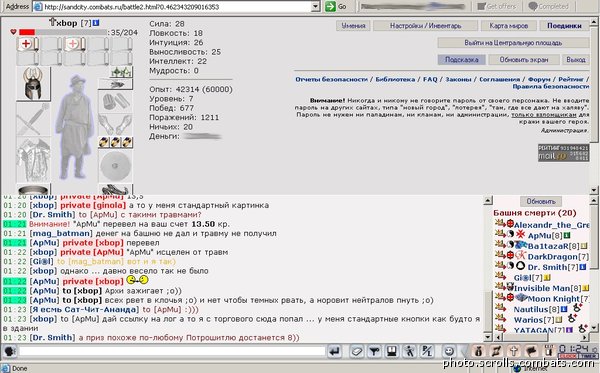The width and height of the screenshot is (600, 373).
Task: Open the info icon next to xbop [7]
Action: click(x=96, y=23)
